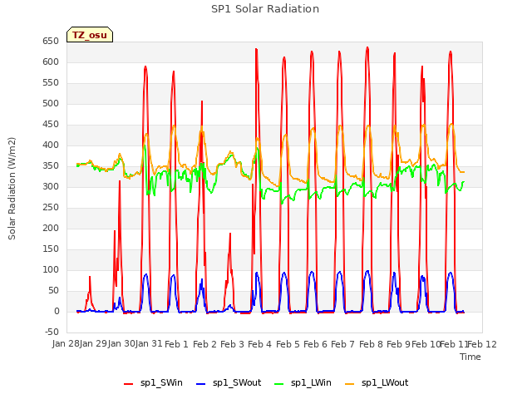532x399 pixels.
Task: Click the orange sp1_LWout legend marker
Action: click(x=349, y=384)
